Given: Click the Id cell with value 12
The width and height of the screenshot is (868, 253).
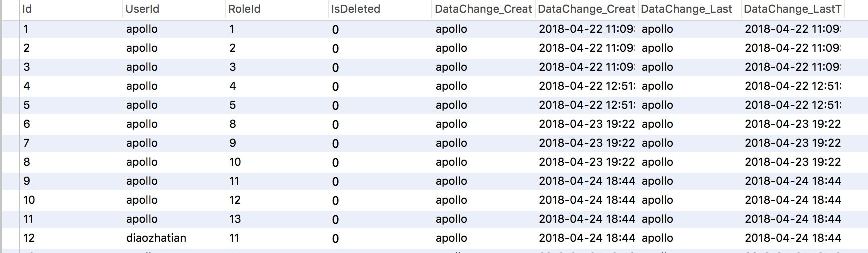Looking at the screenshot, I should tap(29, 238).
